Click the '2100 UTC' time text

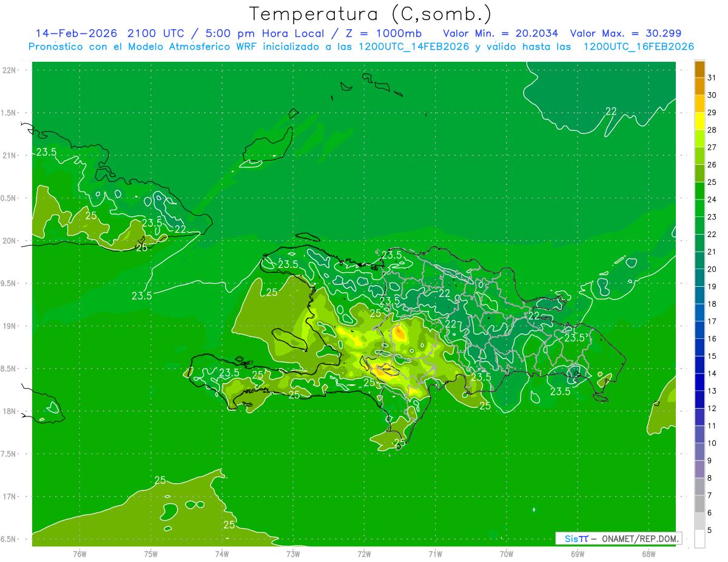pos(157,33)
